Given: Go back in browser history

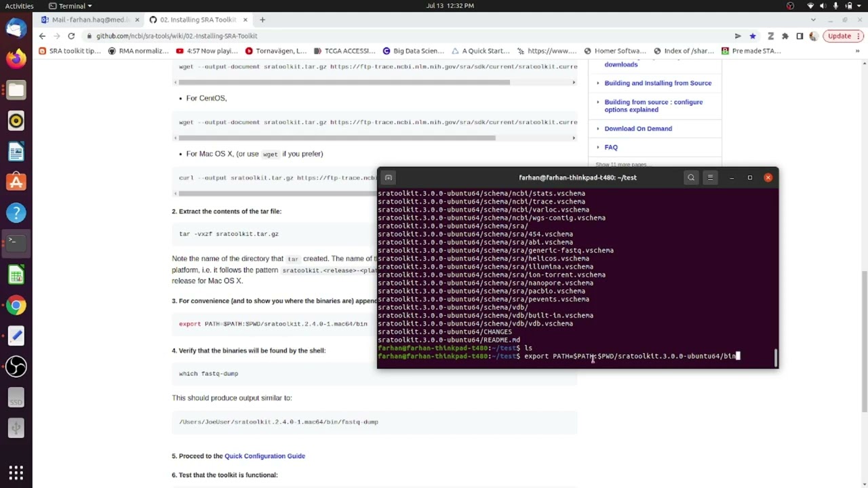Looking at the screenshot, I should [x=42, y=36].
